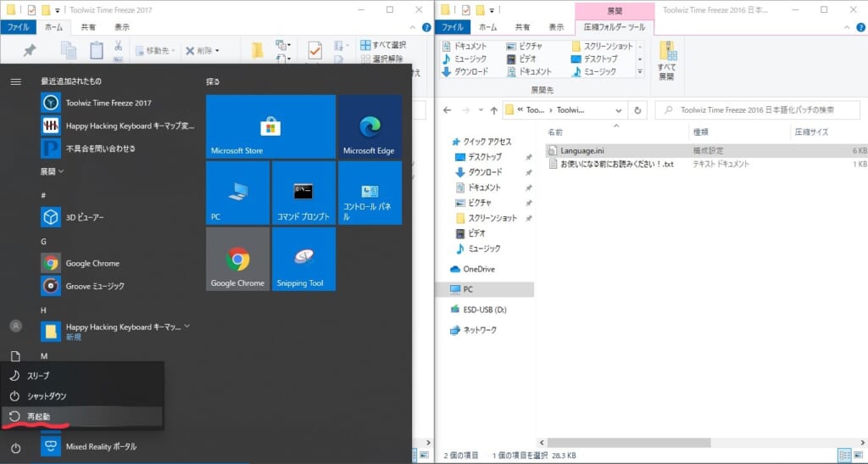The image size is (868, 464).
Task: Select OneDrive in the navigation pane
Action: pyautogui.click(x=473, y=269)
